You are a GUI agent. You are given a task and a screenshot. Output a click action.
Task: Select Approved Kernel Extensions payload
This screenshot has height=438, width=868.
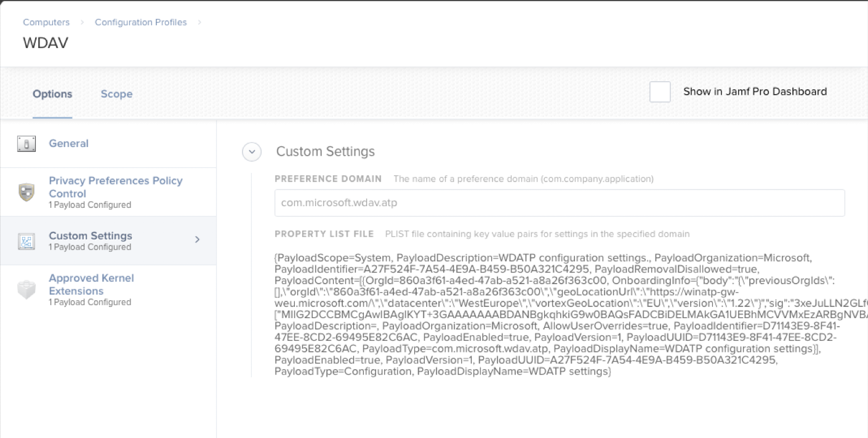pos(91,284)
